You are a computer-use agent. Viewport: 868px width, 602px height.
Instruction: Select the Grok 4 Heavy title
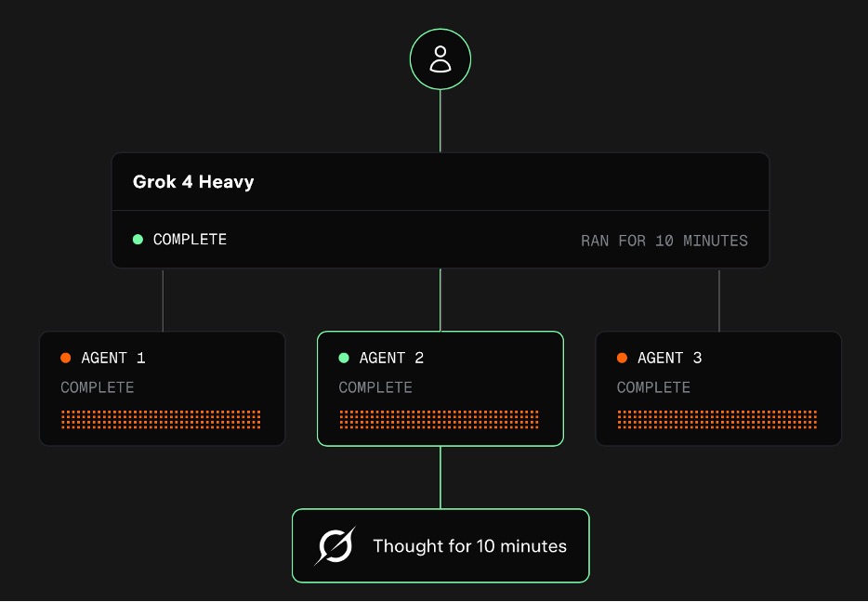coord(193,182)
